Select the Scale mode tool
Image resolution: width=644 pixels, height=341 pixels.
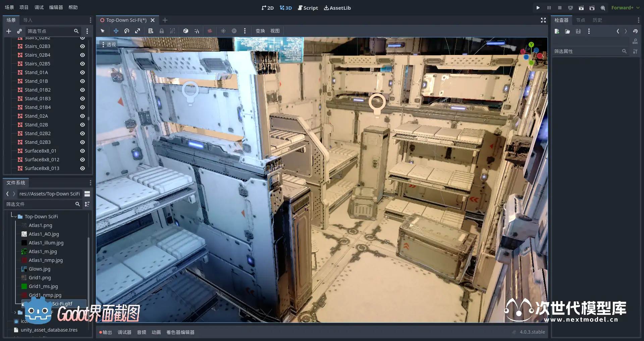point(138,31)
